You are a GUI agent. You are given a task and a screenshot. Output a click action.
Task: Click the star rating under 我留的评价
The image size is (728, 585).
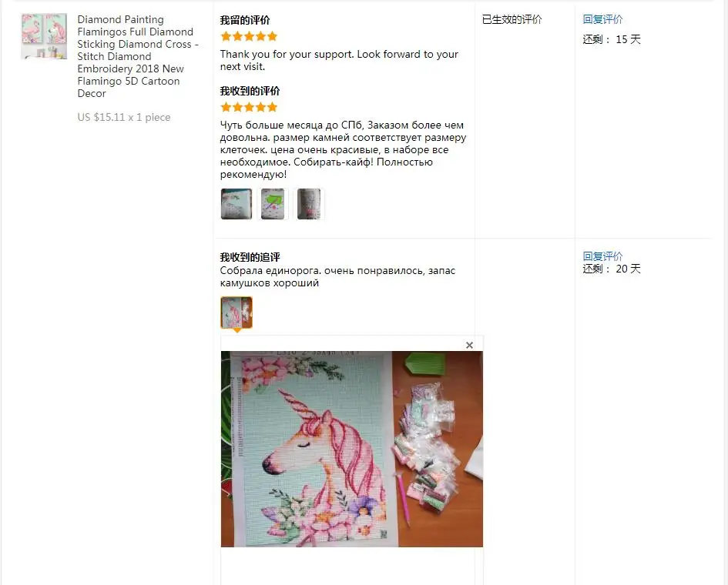click(x=249, y=36)
